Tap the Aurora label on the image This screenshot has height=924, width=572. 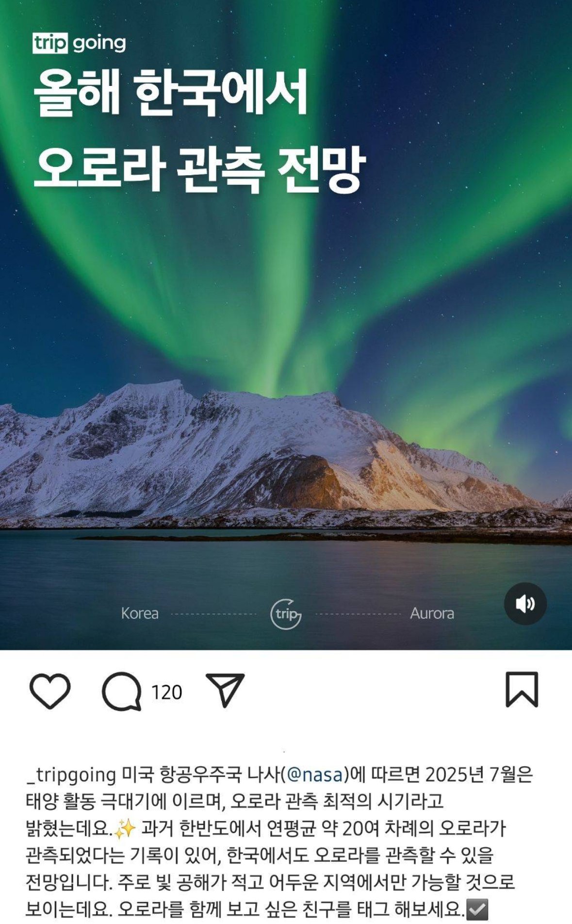(432, 613)
